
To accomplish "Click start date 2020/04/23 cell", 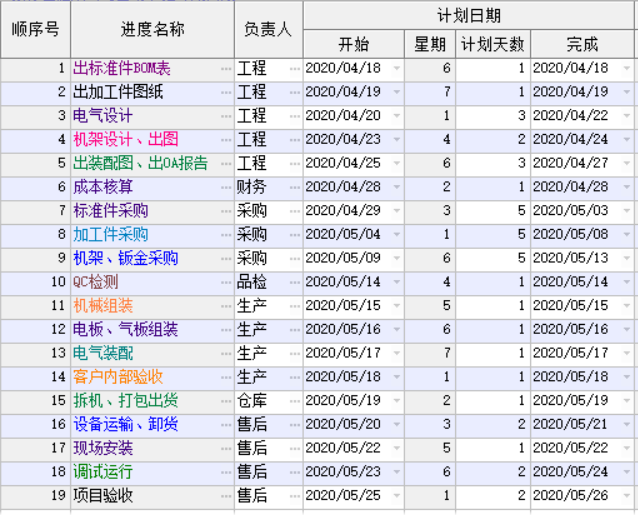I will click(353, 140).
